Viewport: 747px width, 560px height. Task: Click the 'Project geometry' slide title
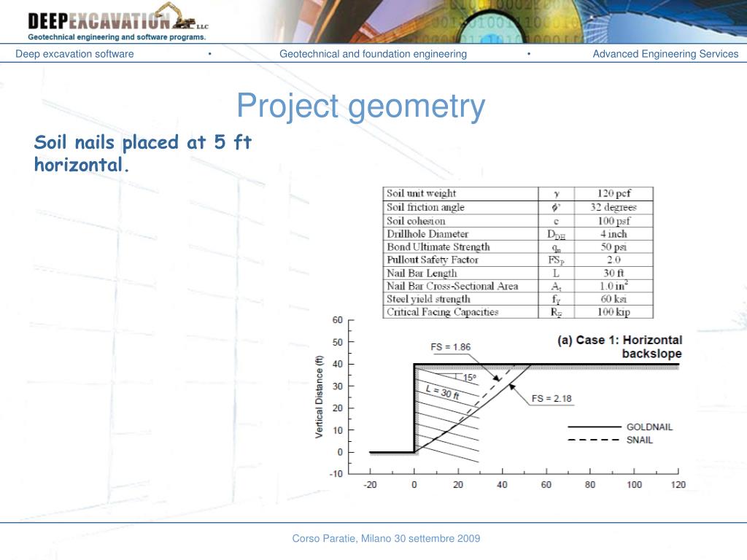point(360,106)
